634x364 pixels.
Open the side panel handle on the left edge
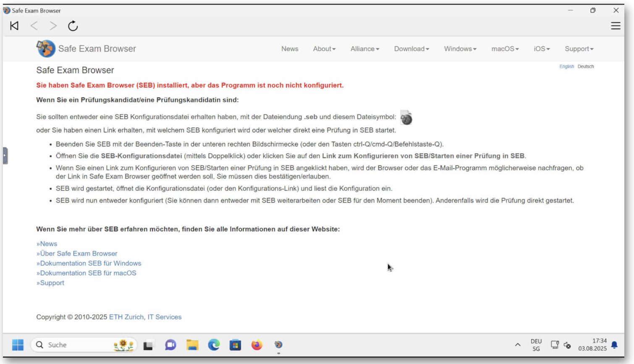[5, 156]
